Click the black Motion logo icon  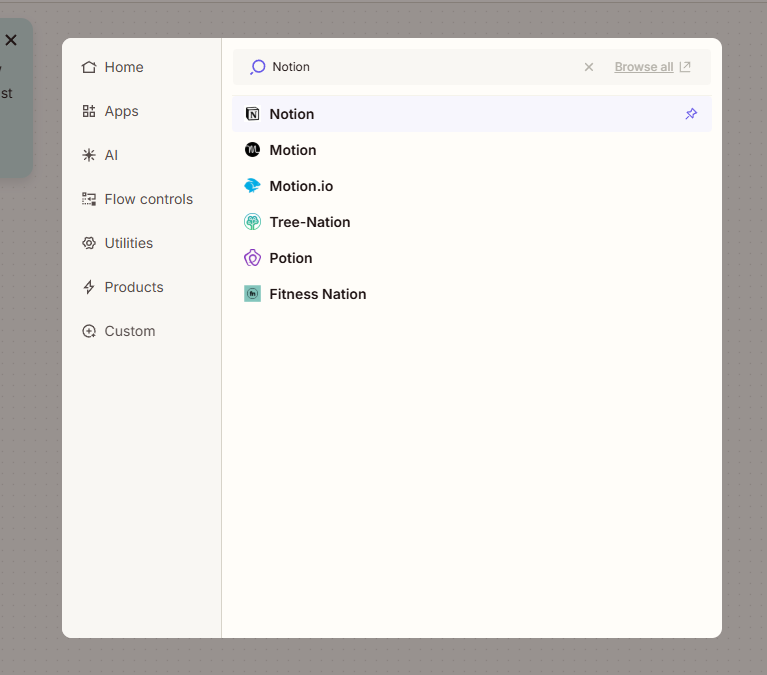click(252, 150)
